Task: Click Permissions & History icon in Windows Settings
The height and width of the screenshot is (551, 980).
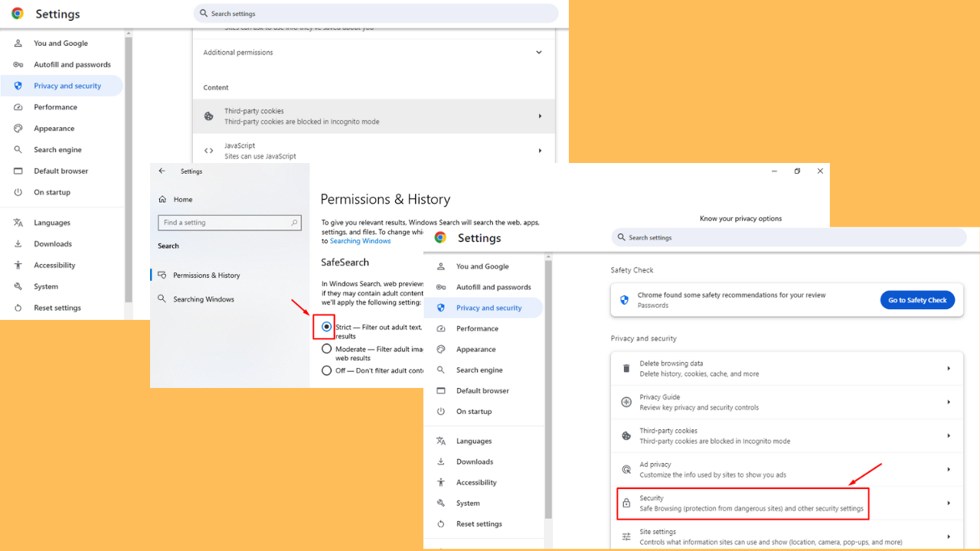Action: pyautogui.click(x=162, y=275)
